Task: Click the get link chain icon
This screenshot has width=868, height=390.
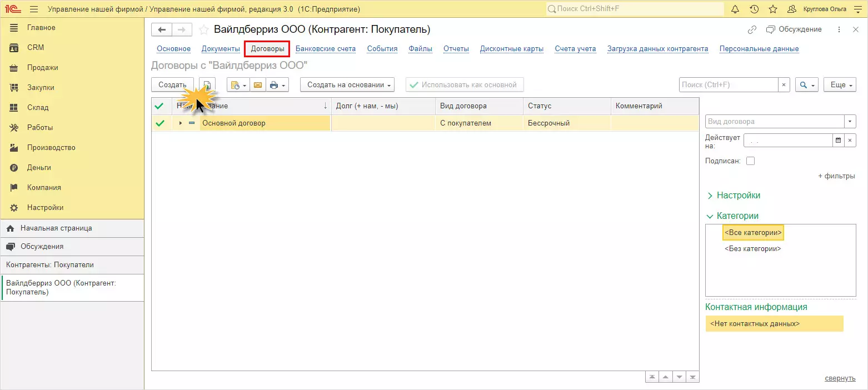Action: 752,29
